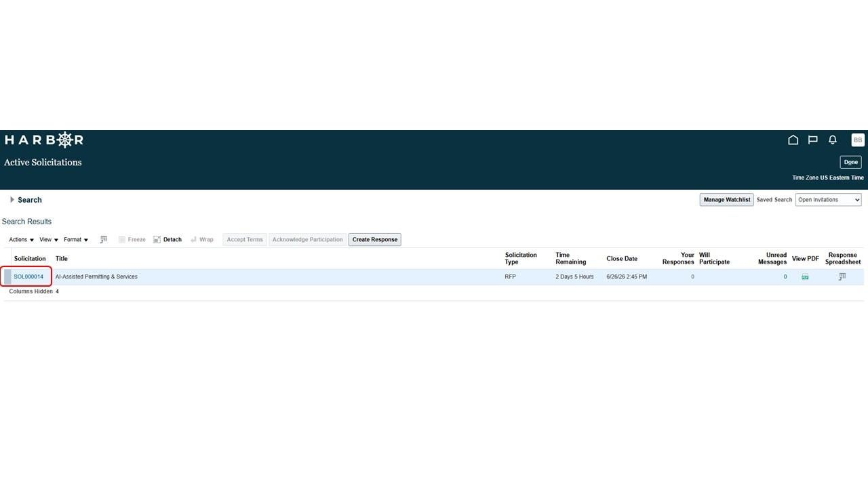Click the Solicitation Type column header
The width and height of the screenshot is (868, 488).
(521, 258)
